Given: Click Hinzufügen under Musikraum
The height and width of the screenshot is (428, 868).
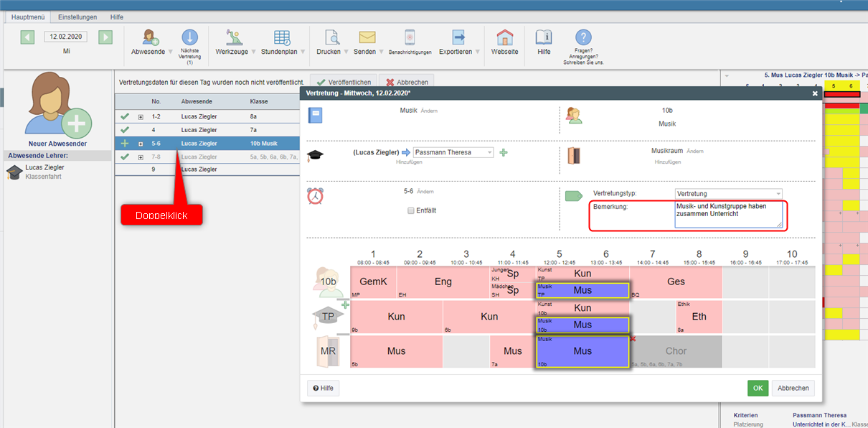Looking at the screenshot, I should coord(668,162).
